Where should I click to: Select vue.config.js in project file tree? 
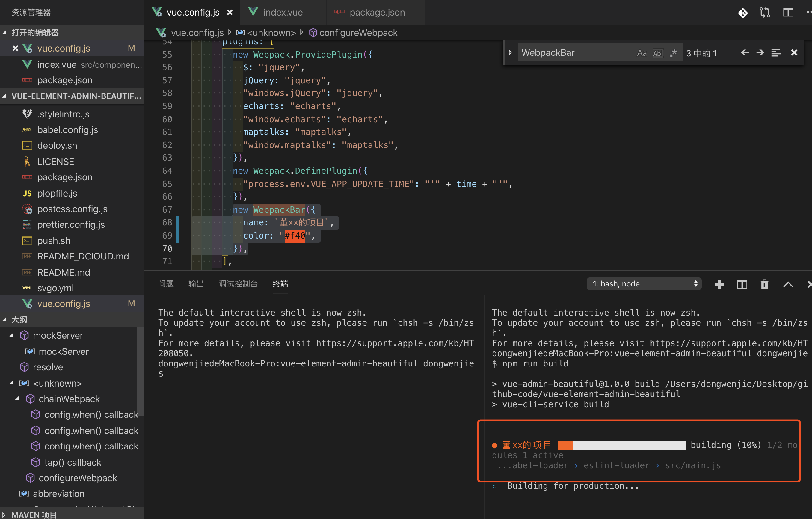coord(72,304)
